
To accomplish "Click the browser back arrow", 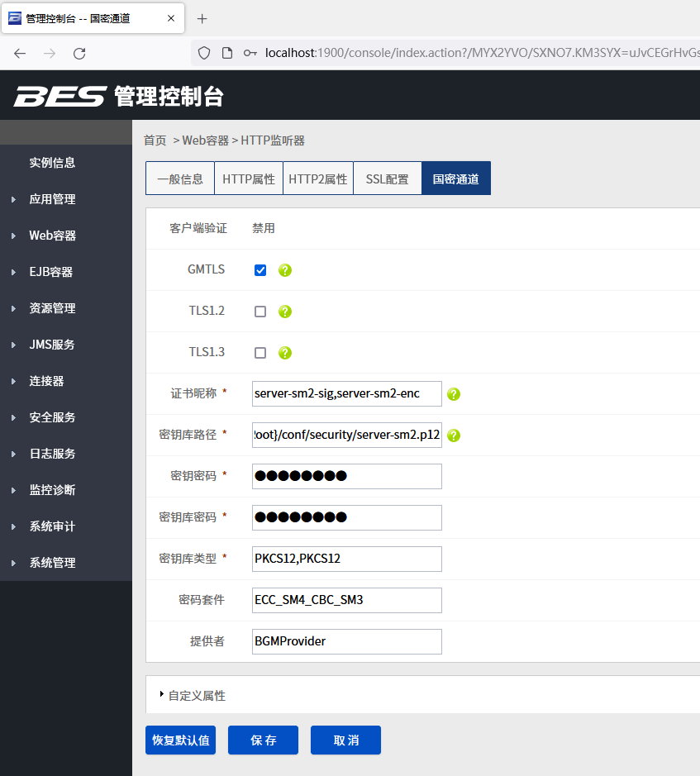I will (20, 54).
